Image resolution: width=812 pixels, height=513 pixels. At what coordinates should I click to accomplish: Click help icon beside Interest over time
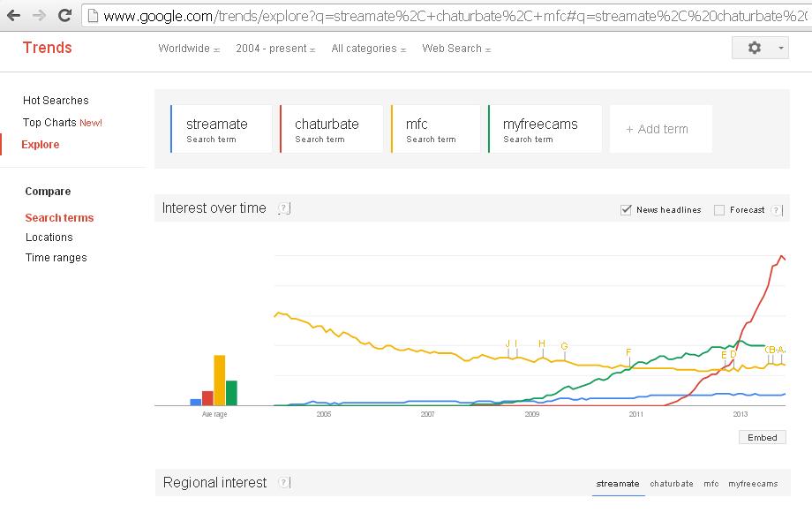click(284, 208)
